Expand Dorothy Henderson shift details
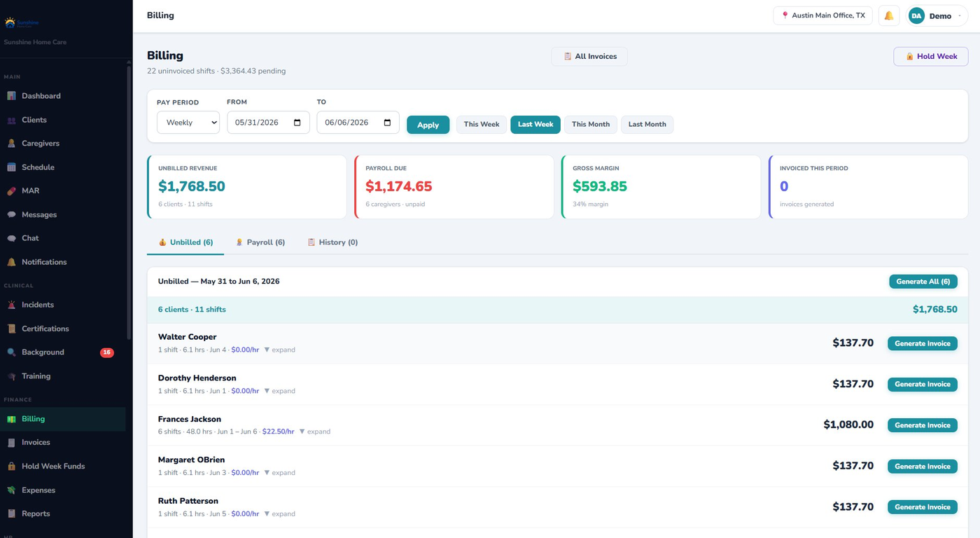Image resolution: width=980 pixels, height=538 pixels. [x=279, y=391]
